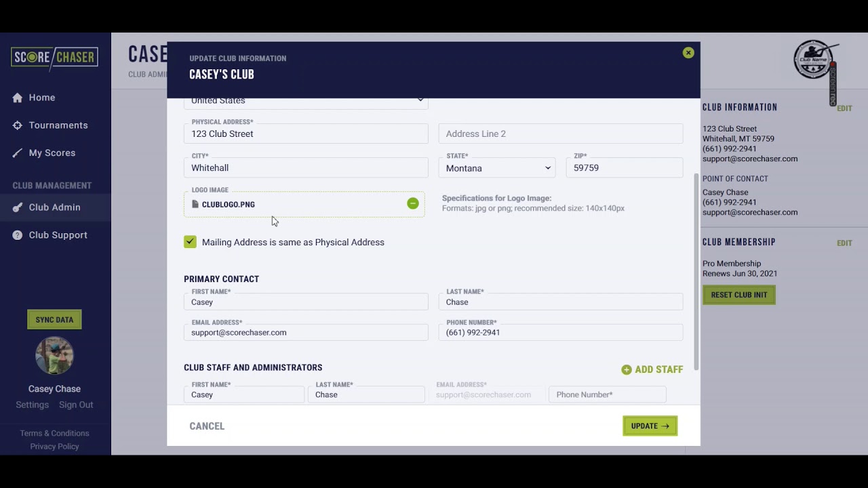
Task: Open the Settings link under Casey Chase
Action: tap(33, 405)
